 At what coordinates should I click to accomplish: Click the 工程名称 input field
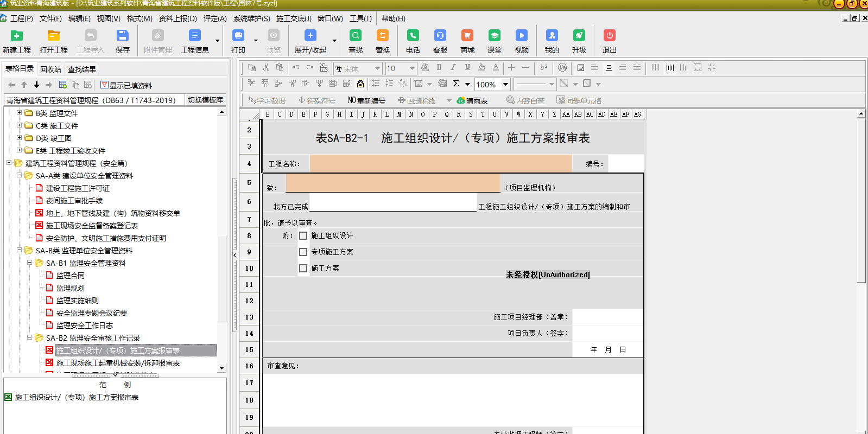coord(440,164)
